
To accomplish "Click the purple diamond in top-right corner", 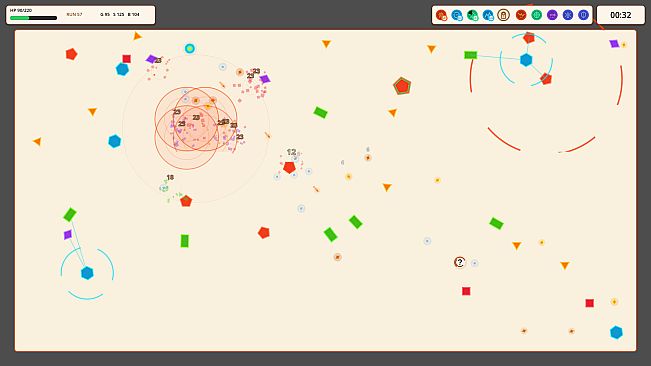I will 614,44.
